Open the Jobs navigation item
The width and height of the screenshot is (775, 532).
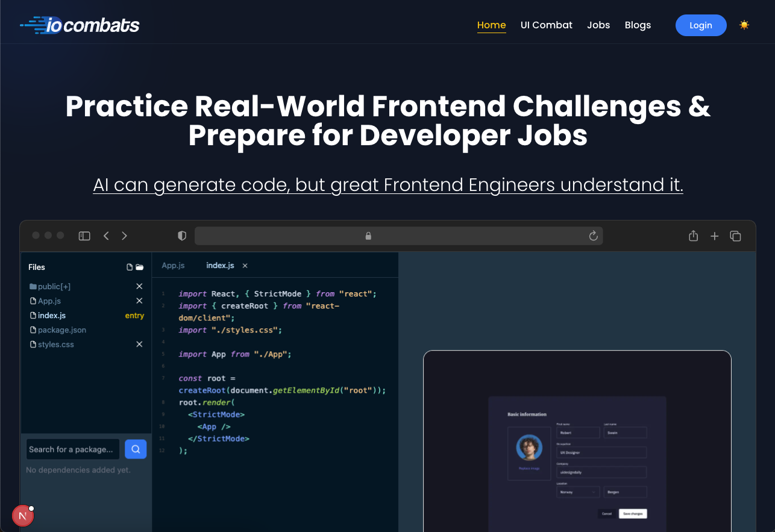pos(598,25)
